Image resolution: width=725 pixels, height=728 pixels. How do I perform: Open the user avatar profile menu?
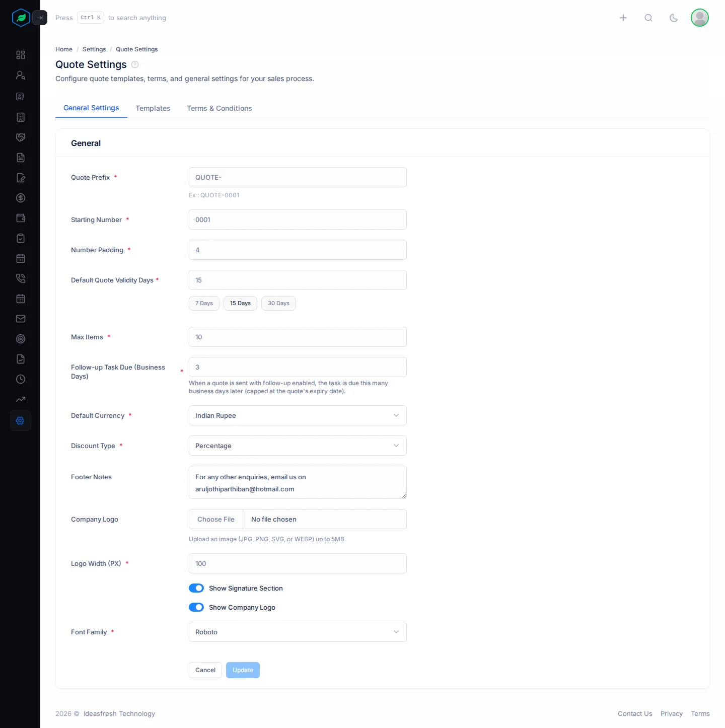[700, 18]
